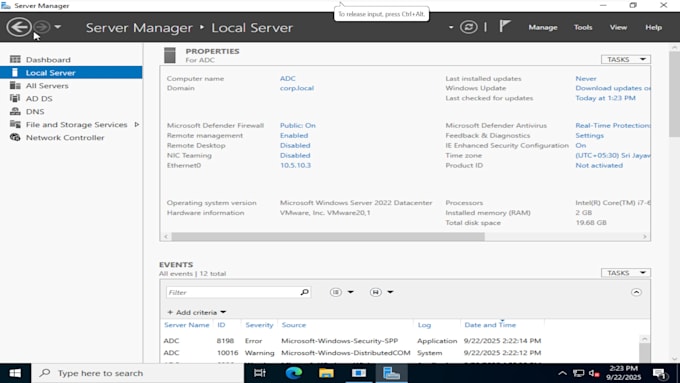
Task: Open the Add criteria dropdown
Action: click(197, 312)
